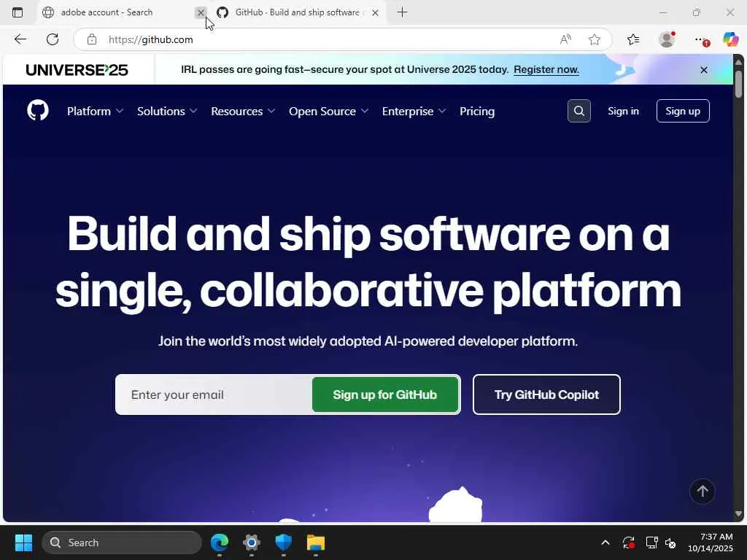
Task: Click the Sign up button in header
Action: 683,111
